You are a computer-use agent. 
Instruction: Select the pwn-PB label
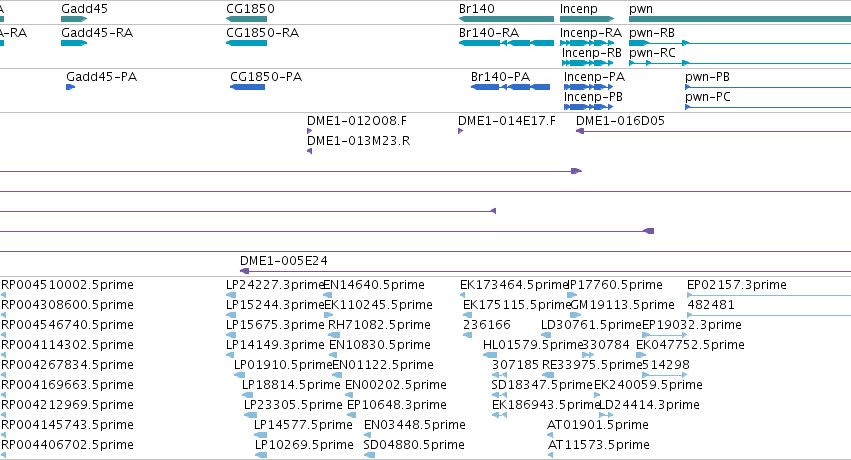[707, 77]
